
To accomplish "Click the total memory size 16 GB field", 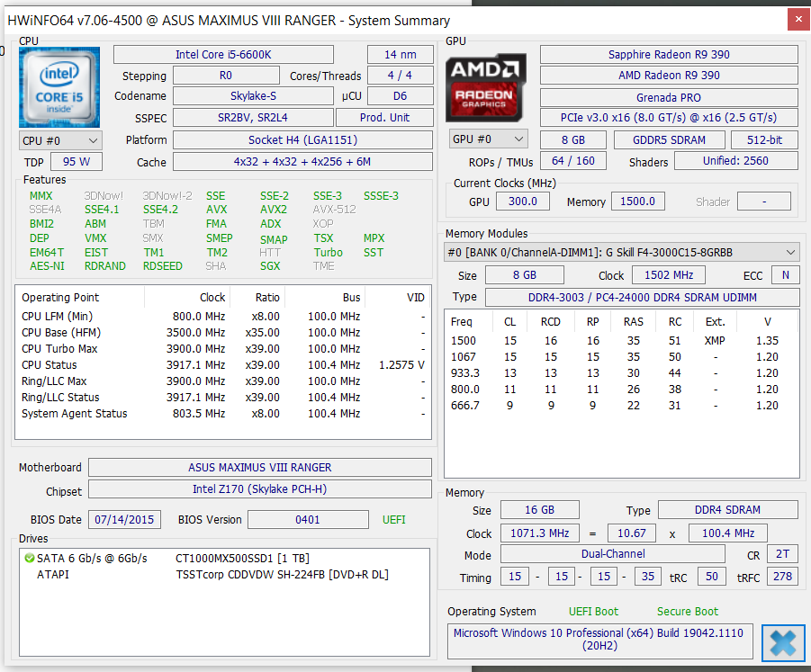I will pyautogui.click(x=539, y=510).
